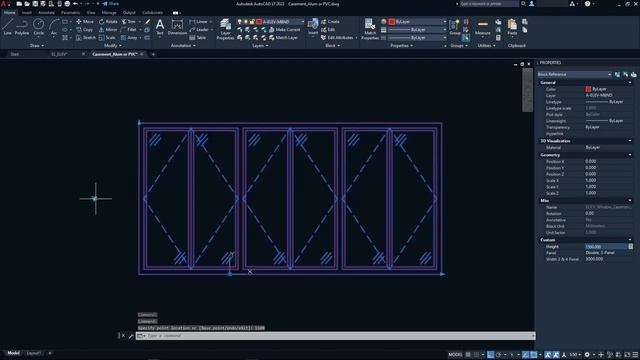The height and width of the screenshot is (360, 640).
Task: Click the Make Current layer tool
Action: [x=284, y=30]
